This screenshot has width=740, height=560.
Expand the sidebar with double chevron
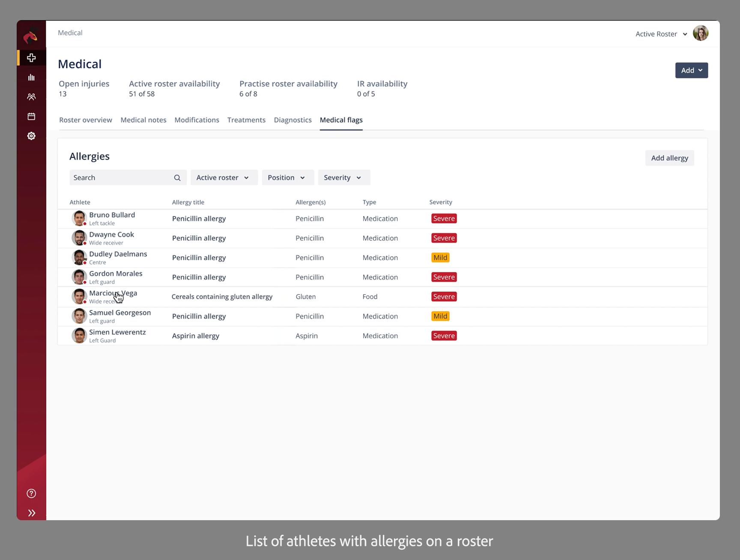(x=31, y=513)
